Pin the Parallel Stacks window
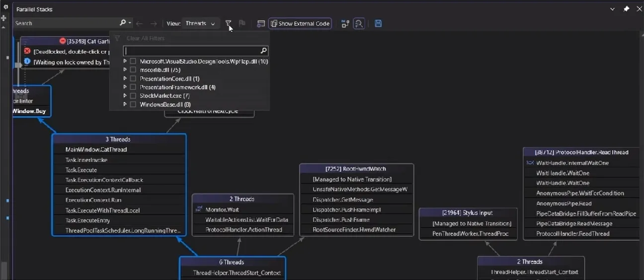 pyautogui.click(x=626, y=9)
